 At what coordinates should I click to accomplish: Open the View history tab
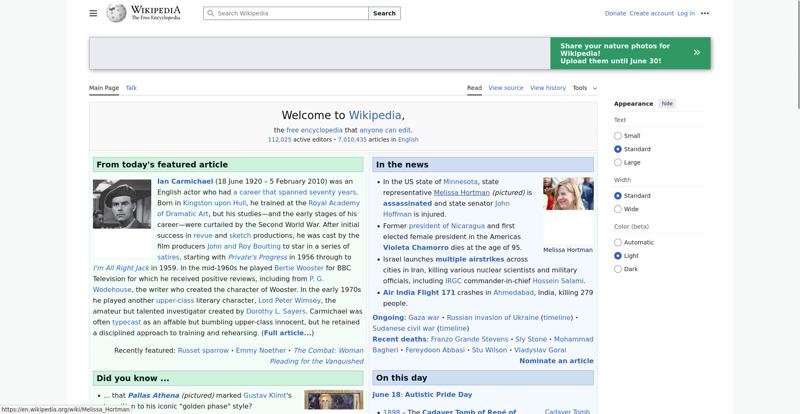pos(548,88)
